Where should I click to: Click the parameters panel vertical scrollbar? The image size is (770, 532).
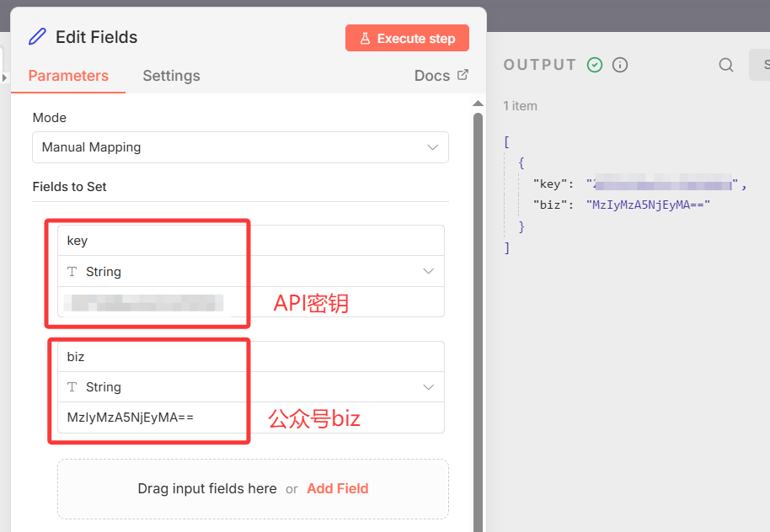[478, 320]
